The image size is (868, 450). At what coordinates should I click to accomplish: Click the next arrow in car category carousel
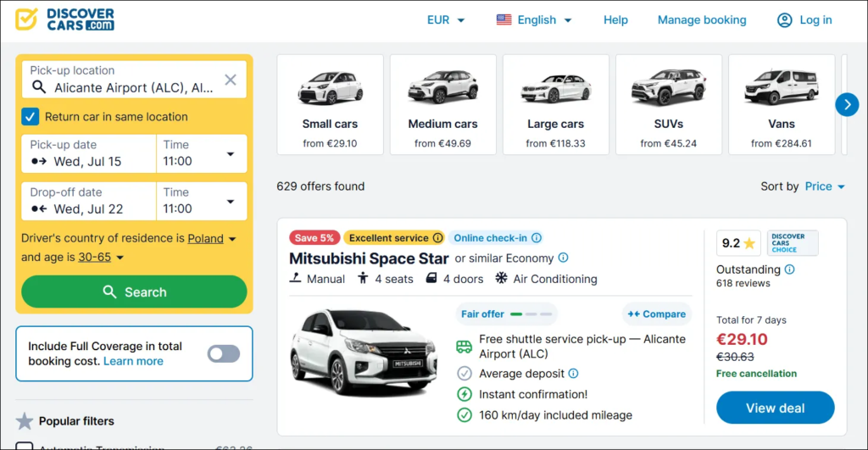click(x=847, y=104)
